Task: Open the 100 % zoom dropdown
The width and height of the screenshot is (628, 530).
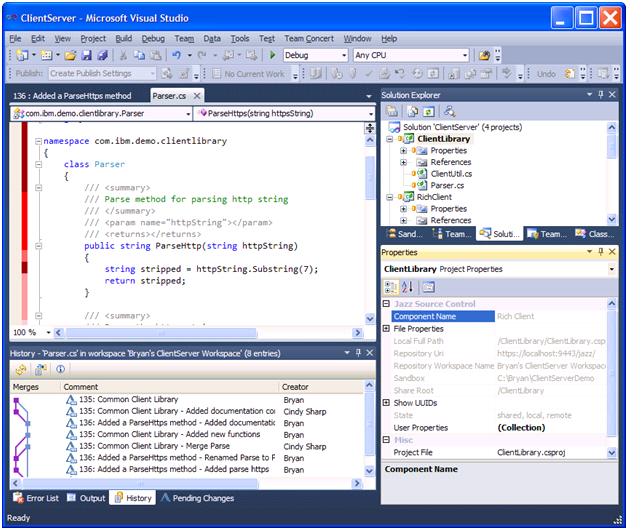Action: [48, 333]
